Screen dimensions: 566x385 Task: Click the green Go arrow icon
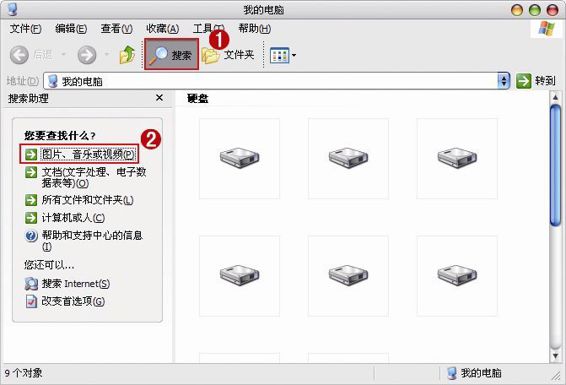(523, 81)
